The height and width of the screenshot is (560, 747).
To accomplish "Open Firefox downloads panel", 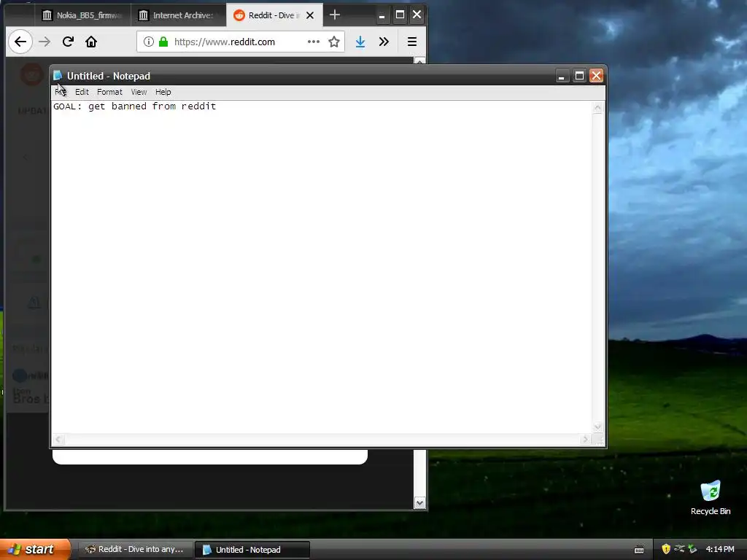I will [x=360, y=42].
